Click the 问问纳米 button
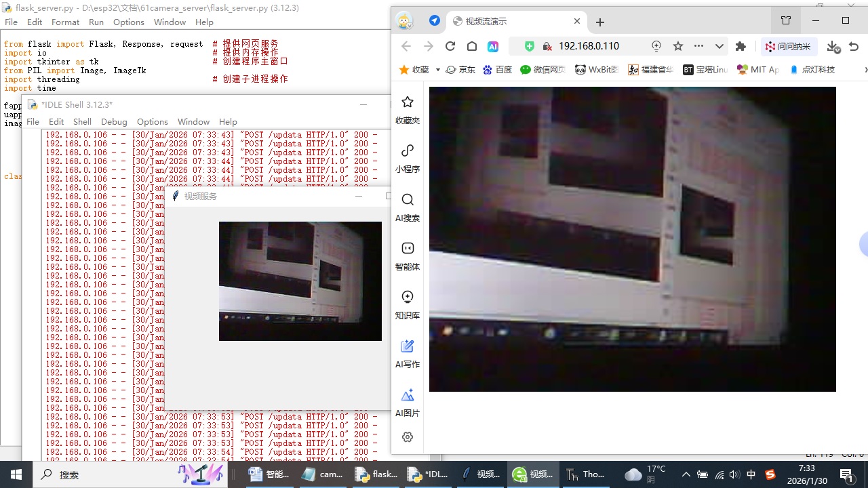 (x=789, y=46)
